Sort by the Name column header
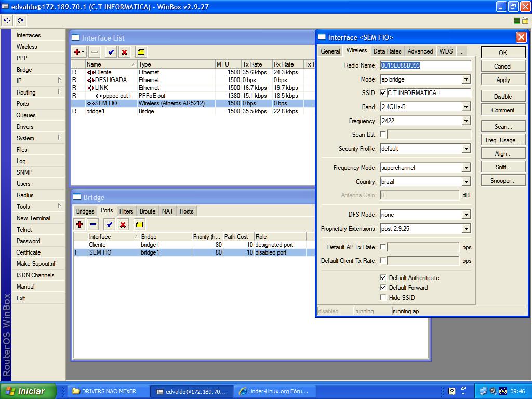Screen dimensions: 532x399 click(111, 64)
